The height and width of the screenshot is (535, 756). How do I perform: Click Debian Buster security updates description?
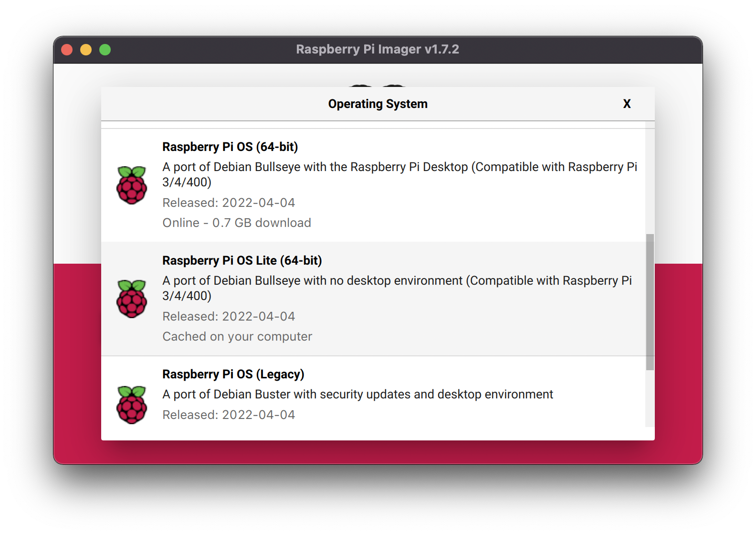(x=357, y=394)
